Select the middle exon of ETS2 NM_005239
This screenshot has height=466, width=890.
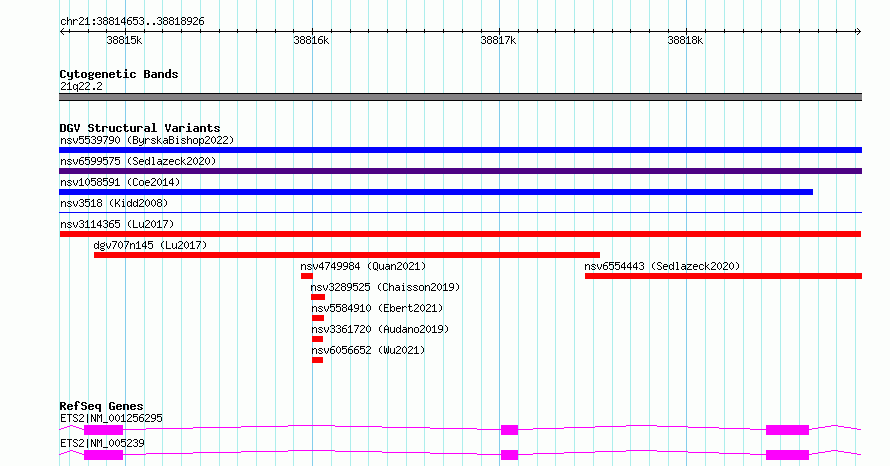pyautogui.click(x=510, y=455)
